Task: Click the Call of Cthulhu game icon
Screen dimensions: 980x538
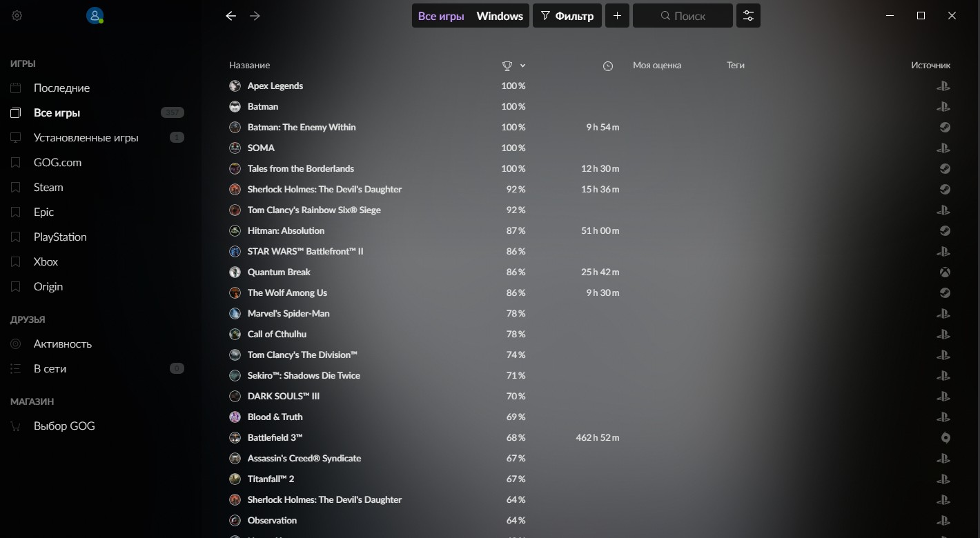Action: point(235,335)
